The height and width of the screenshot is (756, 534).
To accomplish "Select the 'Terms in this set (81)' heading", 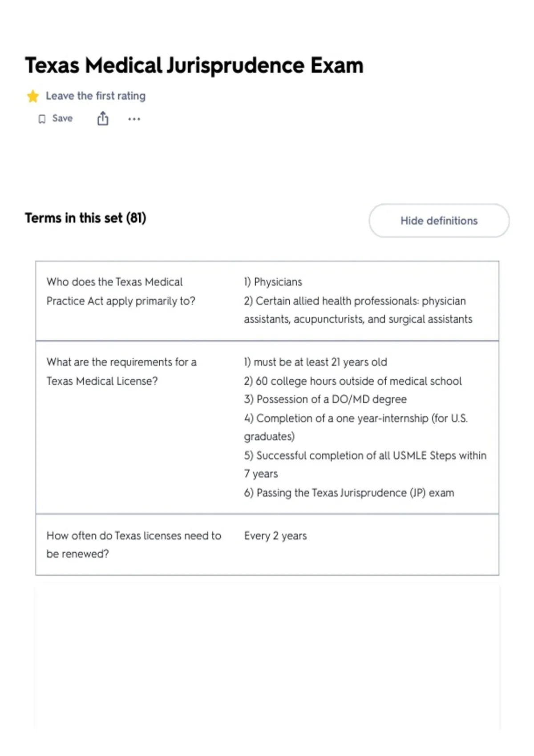I will click(x=85, y=218).
